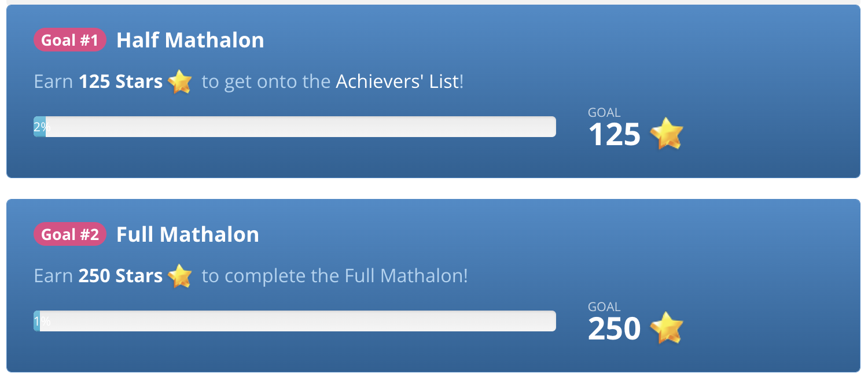868x384 pixels.
Task: Click "to complete the Full Mathalon!" text
Action: [x=334, y=276]
